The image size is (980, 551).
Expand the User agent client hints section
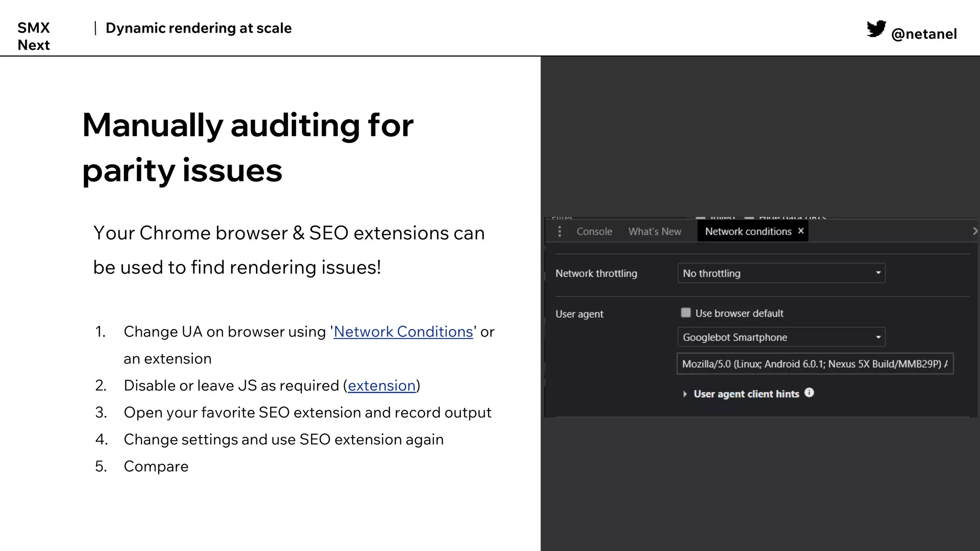pos(685,394)
